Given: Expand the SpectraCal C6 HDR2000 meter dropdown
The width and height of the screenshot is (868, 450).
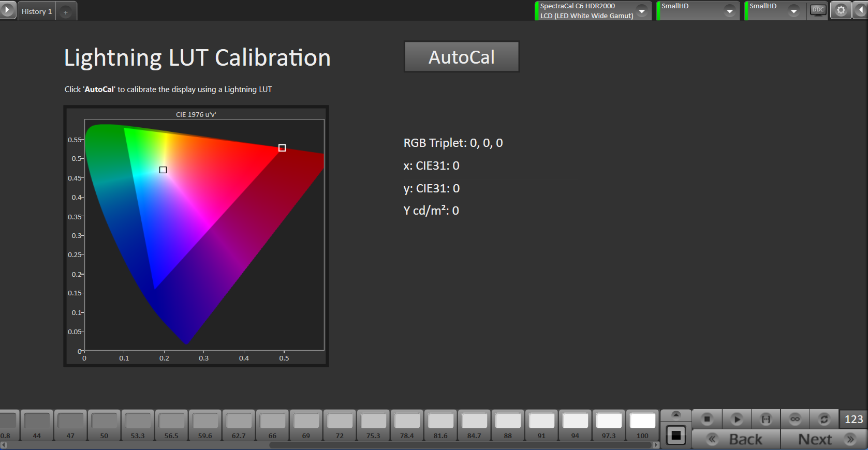Looking at the screenshot, I should (642, 11).
